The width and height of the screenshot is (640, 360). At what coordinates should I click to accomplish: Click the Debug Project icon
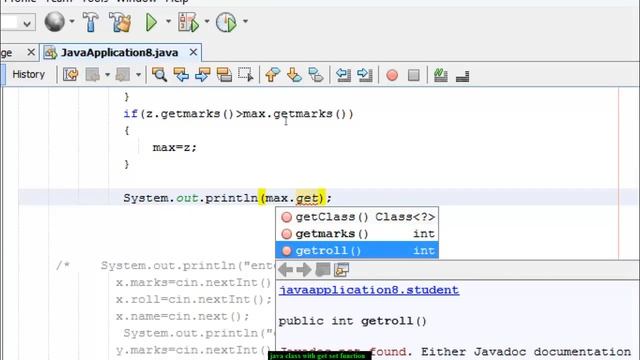point(189,22)
